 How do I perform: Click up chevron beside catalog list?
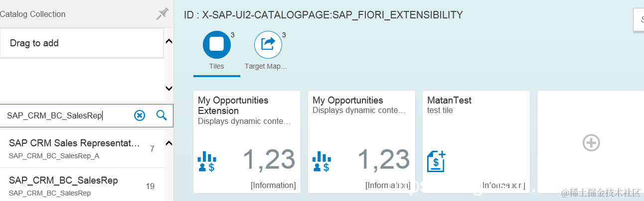[168, 144]
